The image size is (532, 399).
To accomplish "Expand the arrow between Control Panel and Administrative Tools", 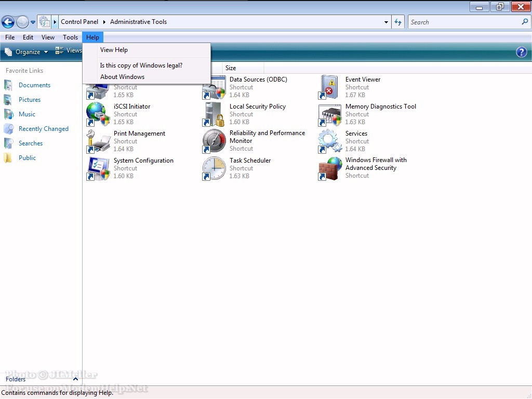I will 104,22.
